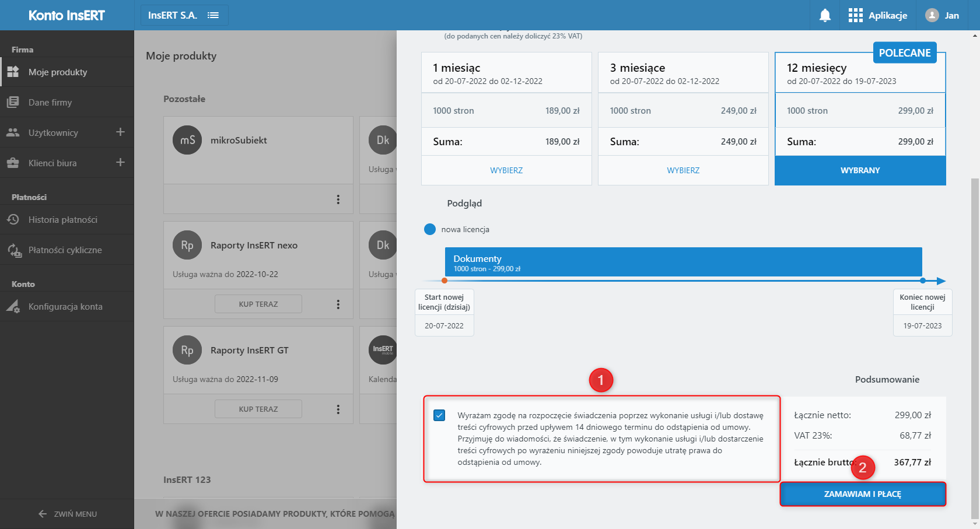Click Kup teraz for Raporty InsERT GT
Viewport: 980px width, 529px height.
[x=258, y=409]
